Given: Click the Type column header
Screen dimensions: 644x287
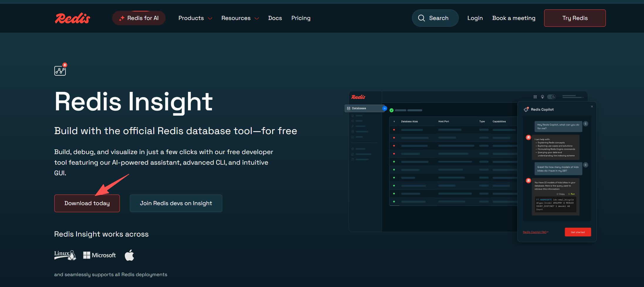Looking at the screenshot, I should pyautogui.click(x=482, y=121).
